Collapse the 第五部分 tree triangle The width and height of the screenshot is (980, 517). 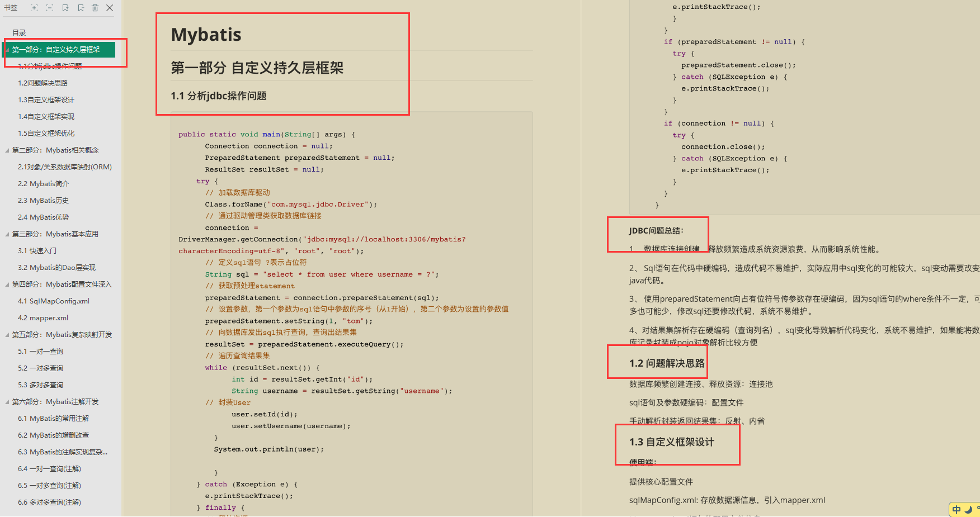click(7, 335)
